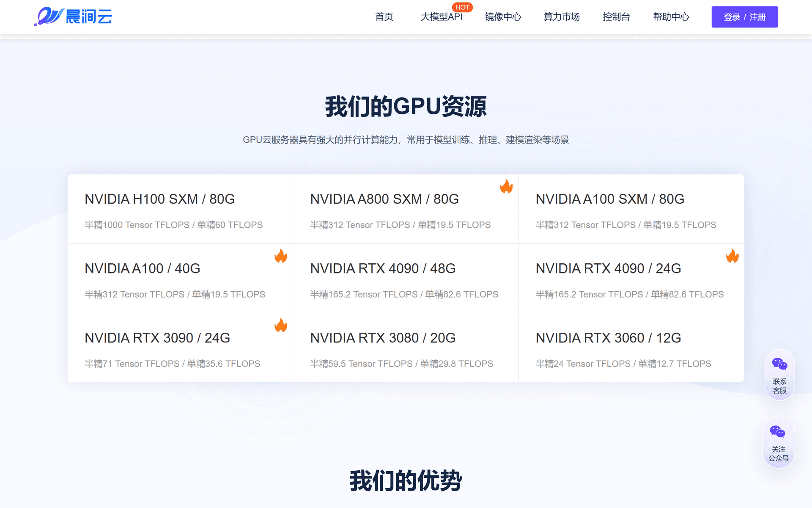
Task: Open 镜像中心 in the navigation
Action: click(503, 17)
